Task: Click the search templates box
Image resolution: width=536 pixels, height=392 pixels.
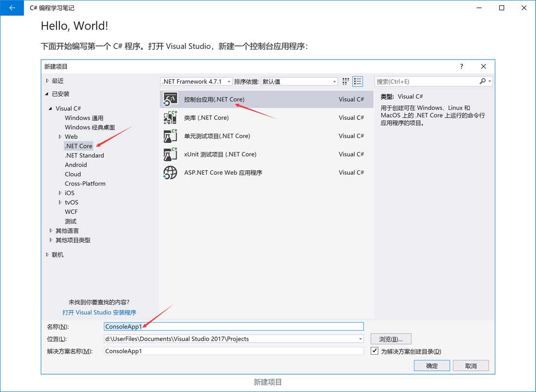Action: 427,81
